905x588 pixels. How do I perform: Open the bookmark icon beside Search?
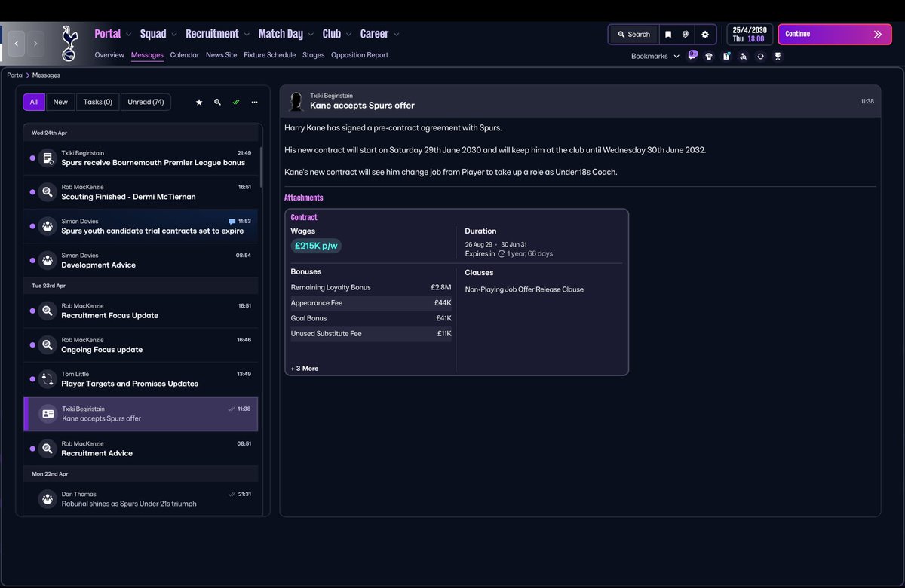668,34
